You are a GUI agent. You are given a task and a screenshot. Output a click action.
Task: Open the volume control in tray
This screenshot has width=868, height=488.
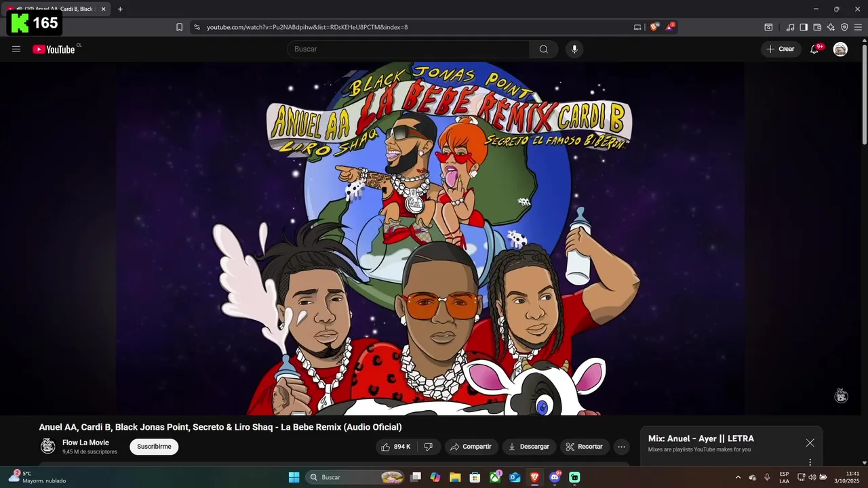(812, 477)
